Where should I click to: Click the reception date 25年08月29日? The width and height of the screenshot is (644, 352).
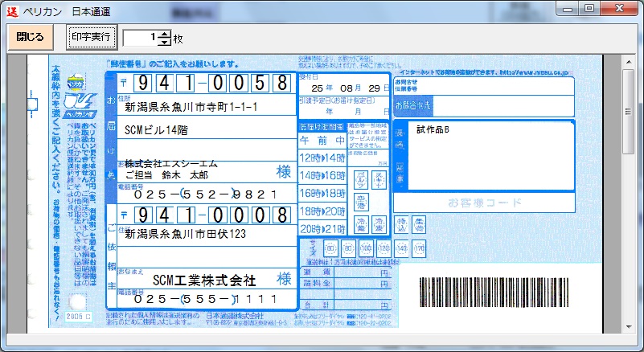[350, 88]
